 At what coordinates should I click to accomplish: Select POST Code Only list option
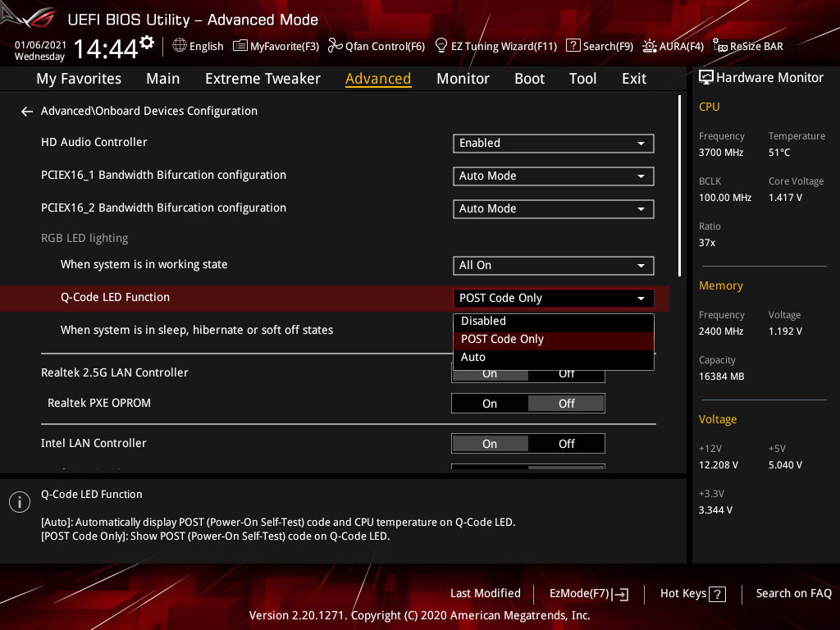tap(554, 340)
